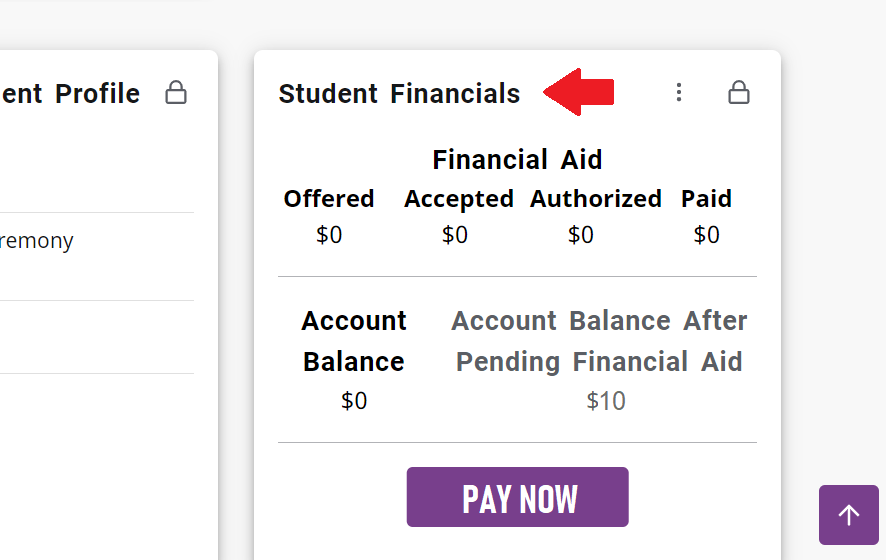Click the lock icon on Student Profile card
886x560 pixels.
tap(176, 93)
